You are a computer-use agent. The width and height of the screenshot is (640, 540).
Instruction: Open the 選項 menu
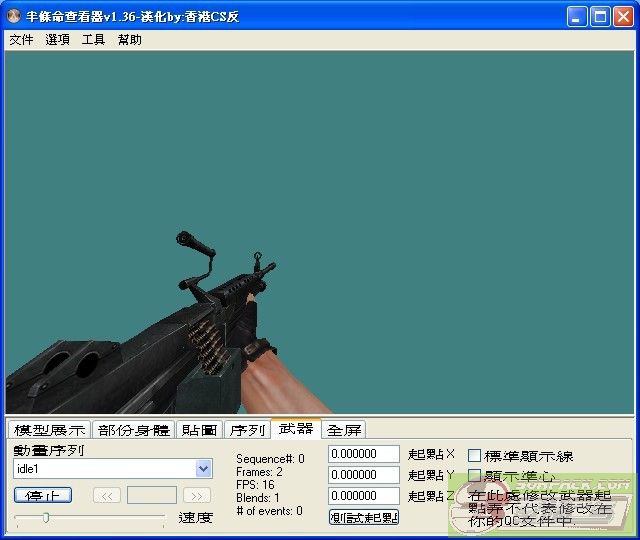tap(57, 40)
